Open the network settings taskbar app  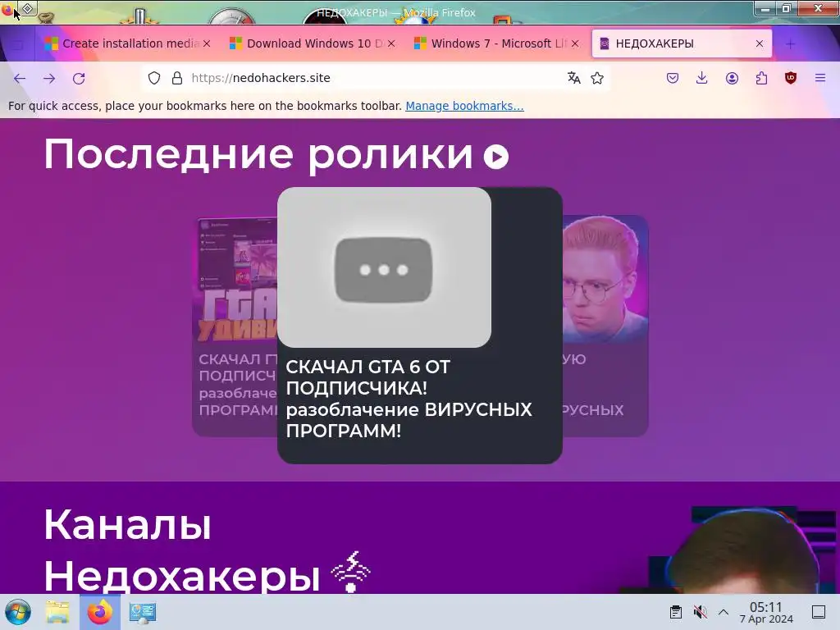pyautogui.click(x=143, y=612)
